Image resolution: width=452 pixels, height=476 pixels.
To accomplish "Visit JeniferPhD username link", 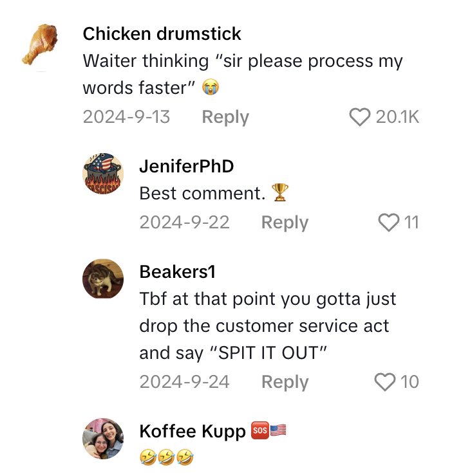I will tap(186, 166).
